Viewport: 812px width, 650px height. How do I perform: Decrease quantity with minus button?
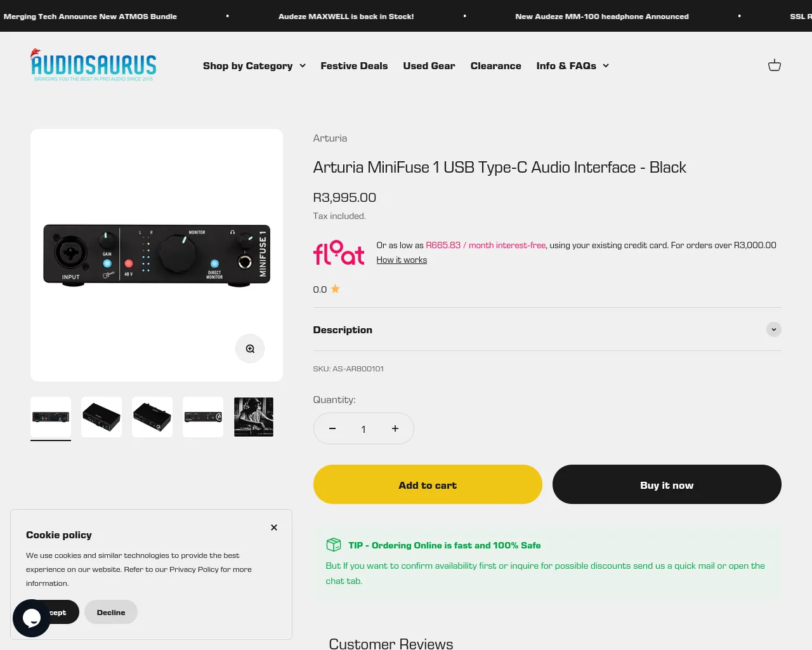click(x=332, y=428)
